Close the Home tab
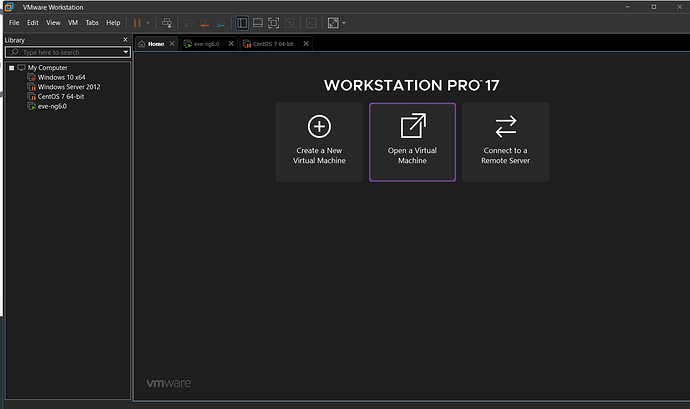Viewport: 690px width, 409px height. coord(172,44)
